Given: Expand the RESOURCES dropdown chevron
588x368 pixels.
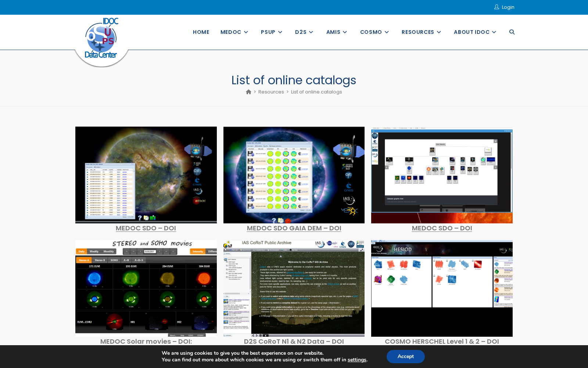Looking at the screenshot, I should [x=439, y=32].
